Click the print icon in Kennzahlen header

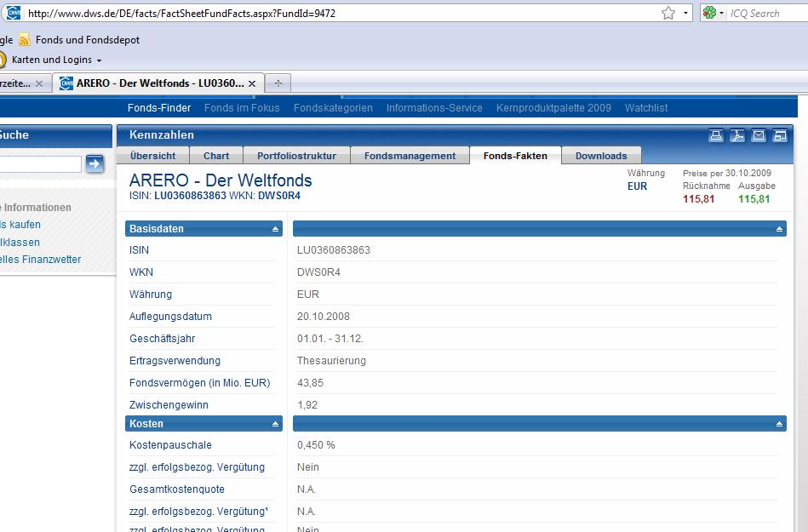tap(716, 135)
